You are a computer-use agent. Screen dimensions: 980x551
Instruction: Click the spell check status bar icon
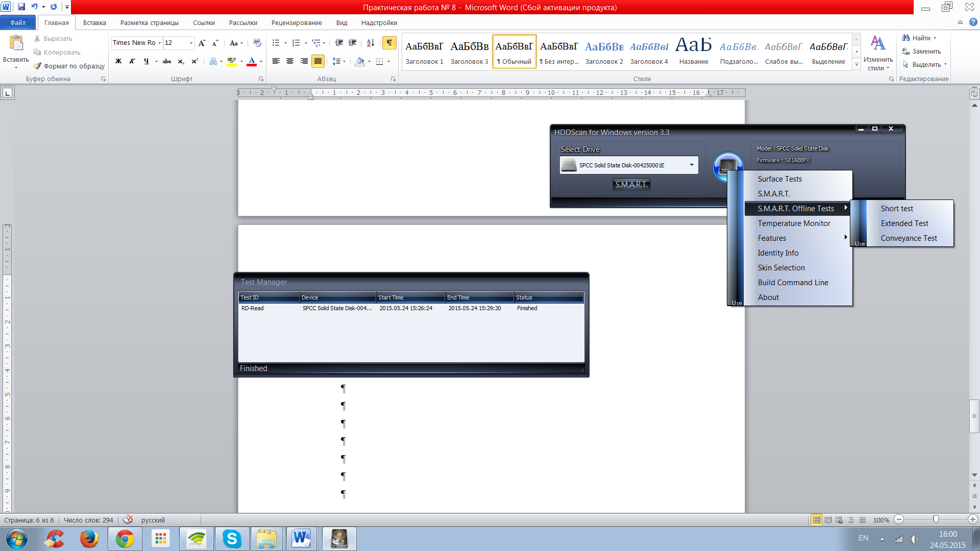[x=128, y=520]
